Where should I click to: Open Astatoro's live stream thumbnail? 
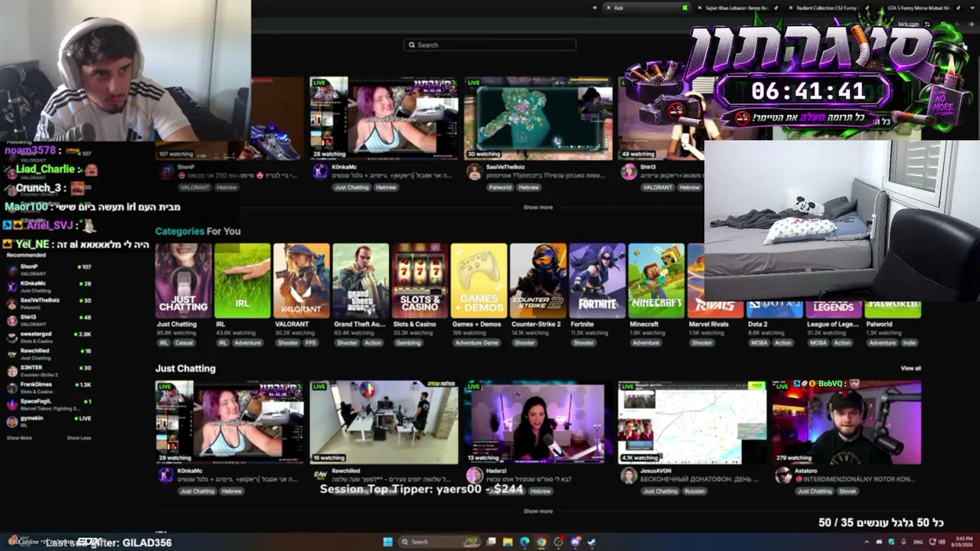(x=847, y=422)
